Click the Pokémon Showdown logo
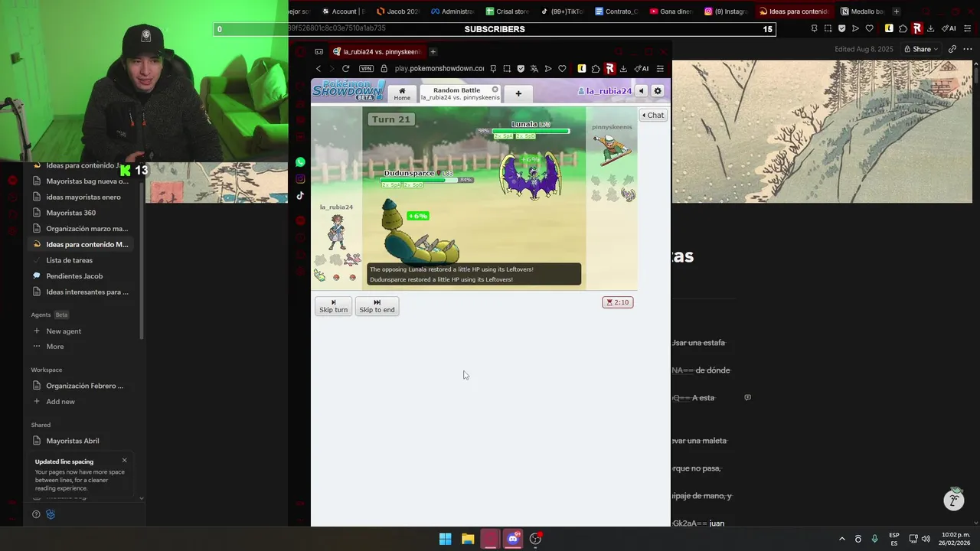 pos(348,90)
